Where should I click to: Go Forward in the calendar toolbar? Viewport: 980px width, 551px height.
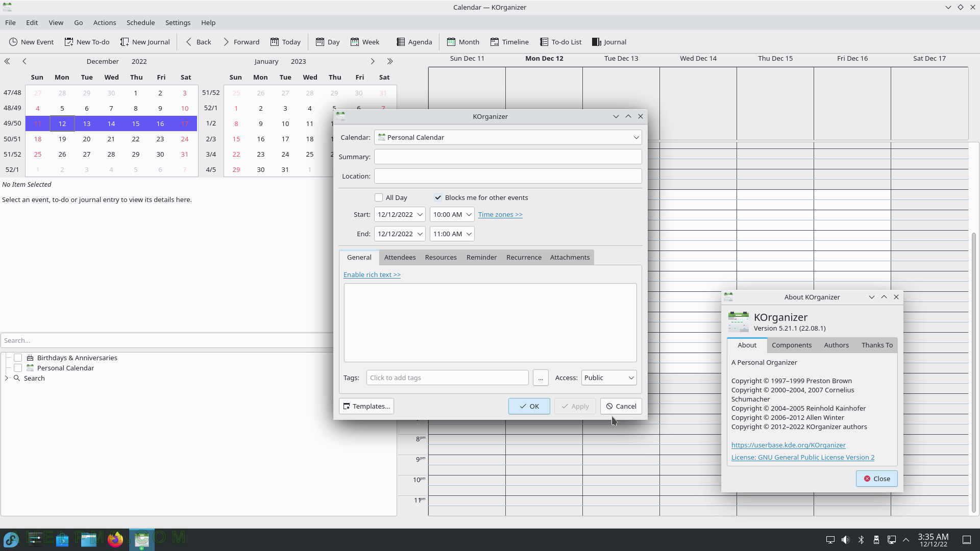click(241, 42)
